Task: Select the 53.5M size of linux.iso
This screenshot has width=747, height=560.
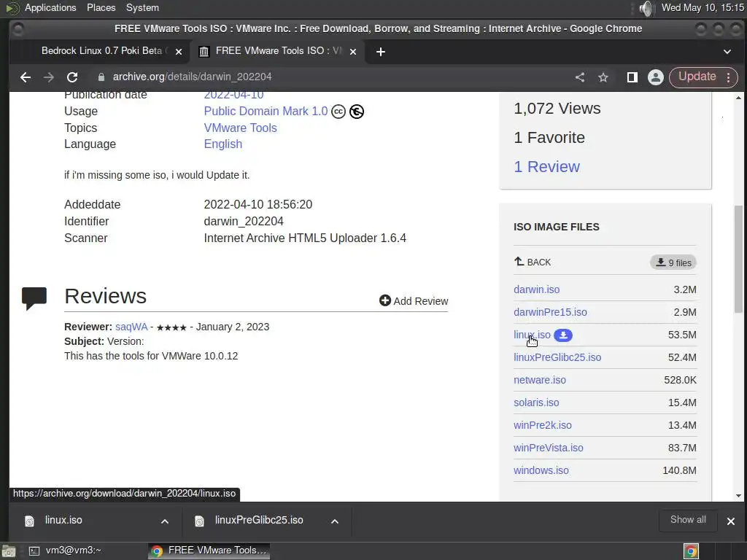Action: tap(682, 335)
